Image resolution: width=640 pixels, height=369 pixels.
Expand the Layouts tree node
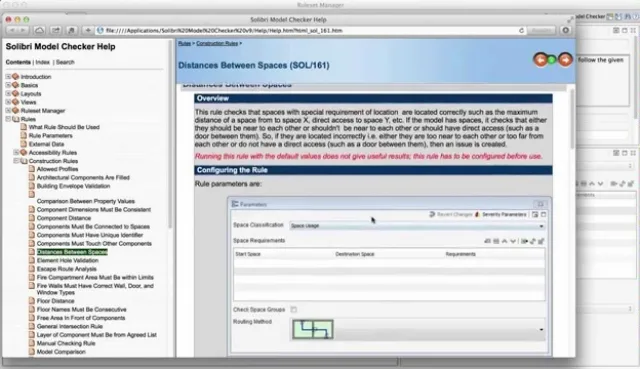click(8, 93)
